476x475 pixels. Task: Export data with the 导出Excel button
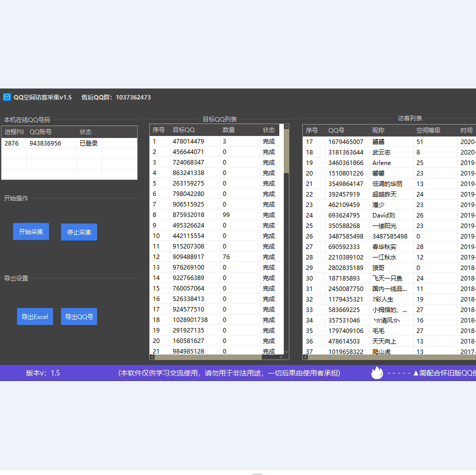(x=35, y=316)
